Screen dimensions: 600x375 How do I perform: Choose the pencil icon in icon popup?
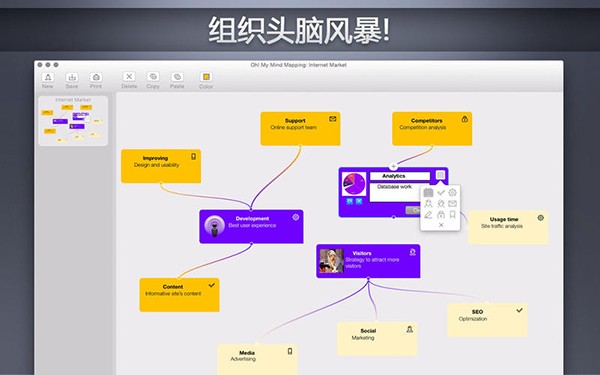[429, 215]
